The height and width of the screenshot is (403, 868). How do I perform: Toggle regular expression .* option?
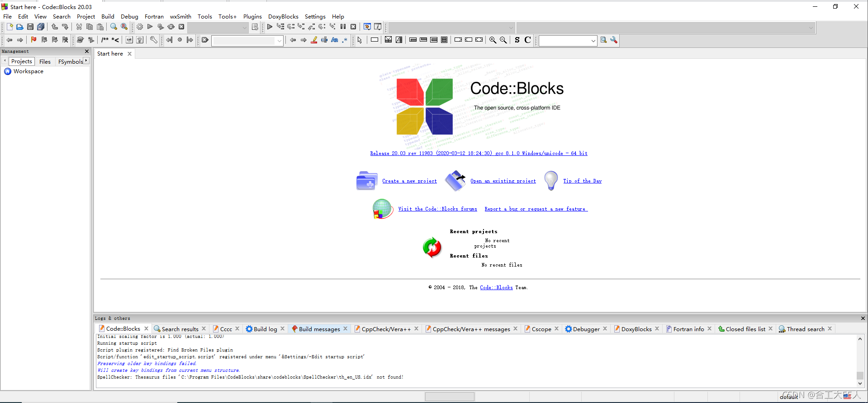pyautogui.click(x=345, y=40)
